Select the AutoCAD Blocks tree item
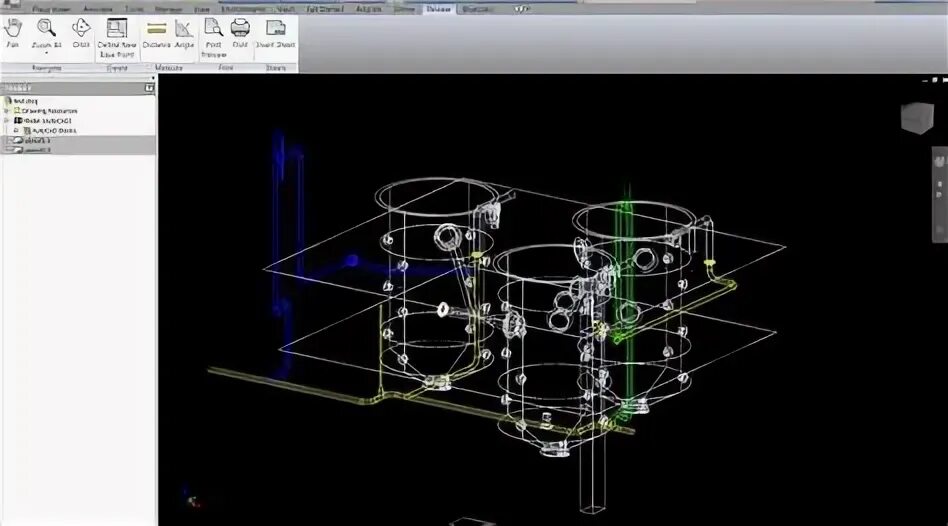The height and width of the screenshot is (526, 948). pos(50,130)
